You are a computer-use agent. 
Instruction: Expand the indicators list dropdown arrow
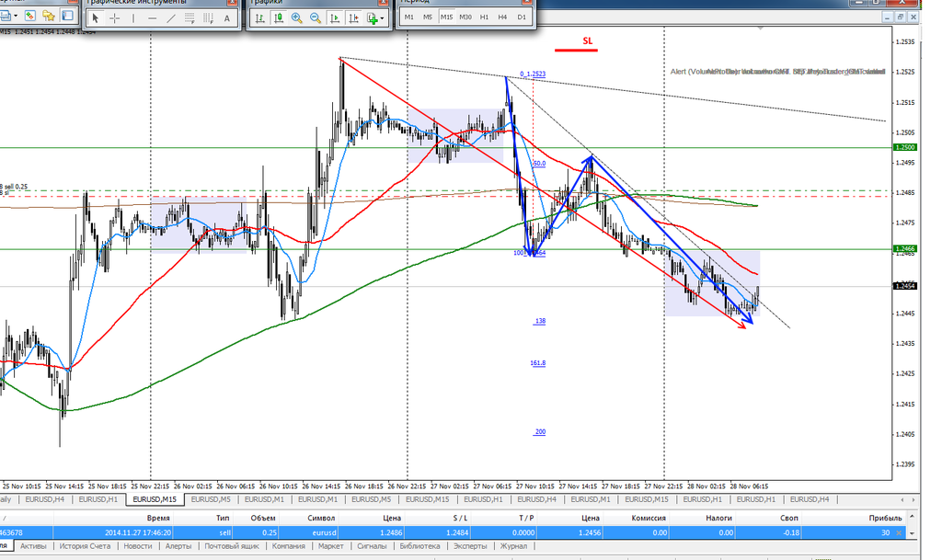click(x=382, y=18)
